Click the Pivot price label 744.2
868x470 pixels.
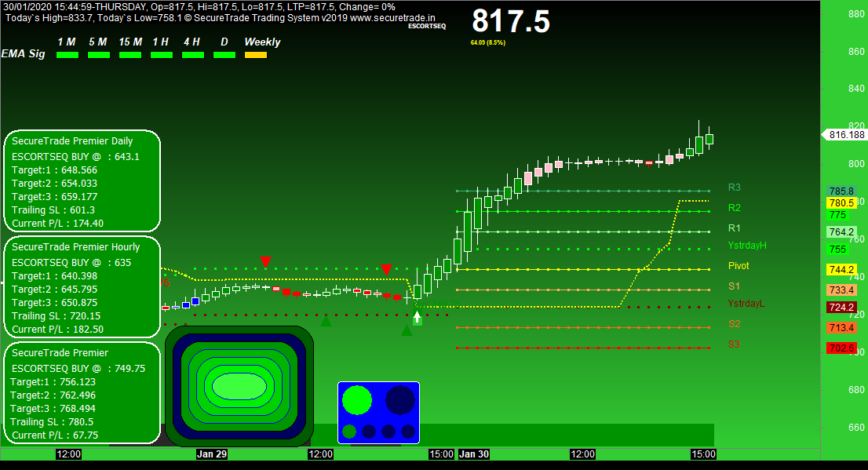pyautogui.click(x=841, y=270)
